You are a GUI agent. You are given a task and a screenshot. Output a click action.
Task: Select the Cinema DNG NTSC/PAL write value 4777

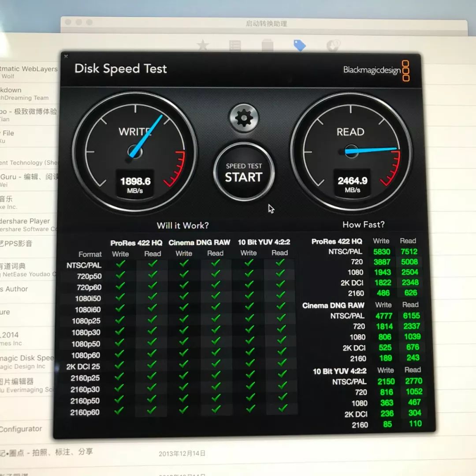pyautogui.click(x=384, y=316)
